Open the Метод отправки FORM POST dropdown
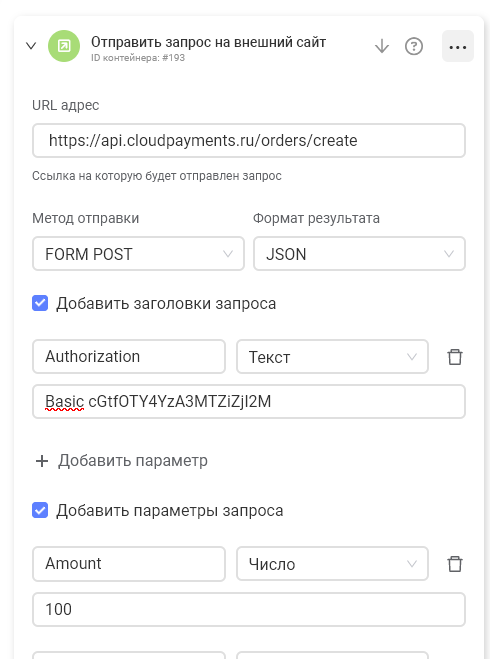The width and height of the screenshot is (490, 659). coord(138,253)
